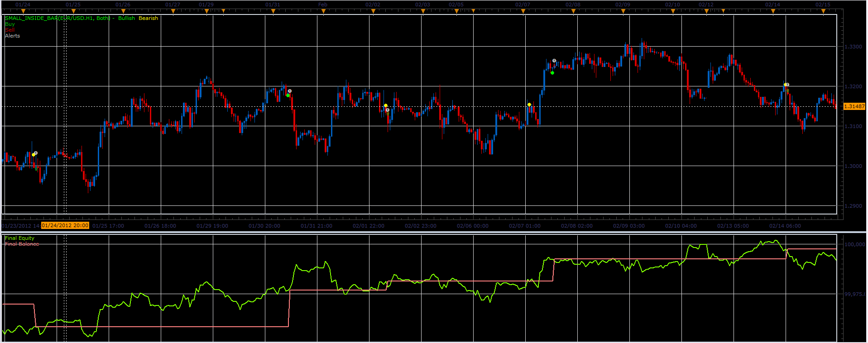Click the green trade dot below the 02/08 breakout
Image resolution: width=868 pixels, height=343 pixels.
[x=552, y=73]
